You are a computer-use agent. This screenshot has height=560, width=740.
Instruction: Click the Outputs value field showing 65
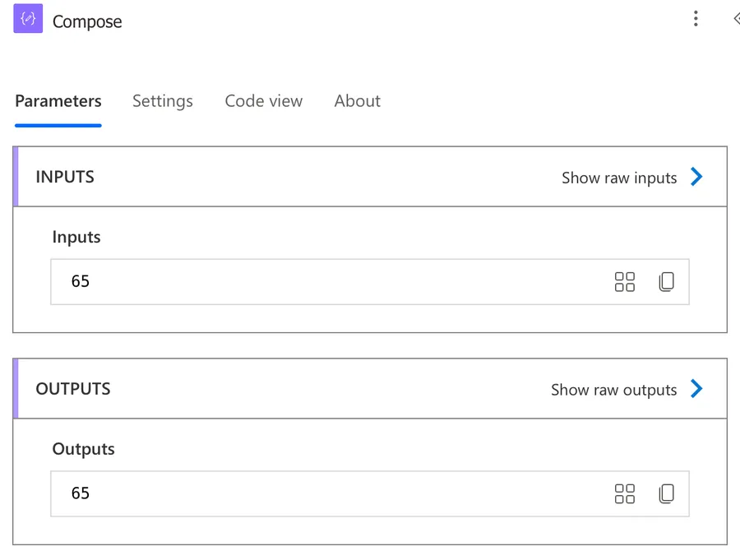tap(329, 493)
